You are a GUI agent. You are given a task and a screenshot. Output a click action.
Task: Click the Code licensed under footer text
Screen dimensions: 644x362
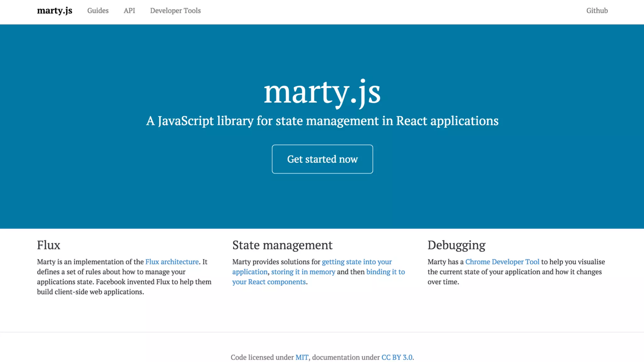pyautogui.click(x=262, y=357)
